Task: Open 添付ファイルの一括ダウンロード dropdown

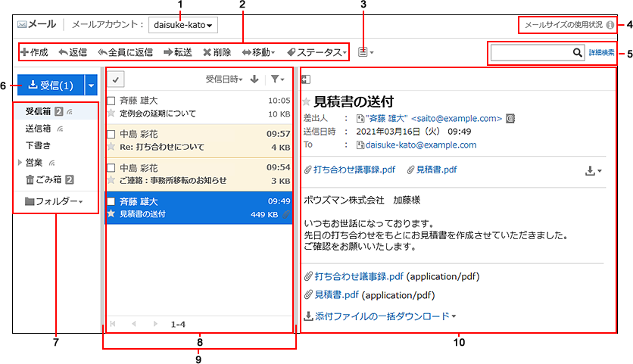Action: point(379,316)
